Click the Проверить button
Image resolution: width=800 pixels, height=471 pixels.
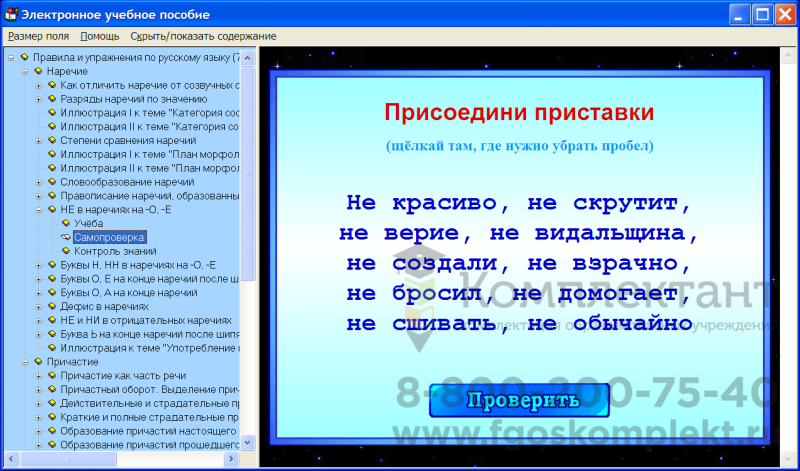pos(519,401)
